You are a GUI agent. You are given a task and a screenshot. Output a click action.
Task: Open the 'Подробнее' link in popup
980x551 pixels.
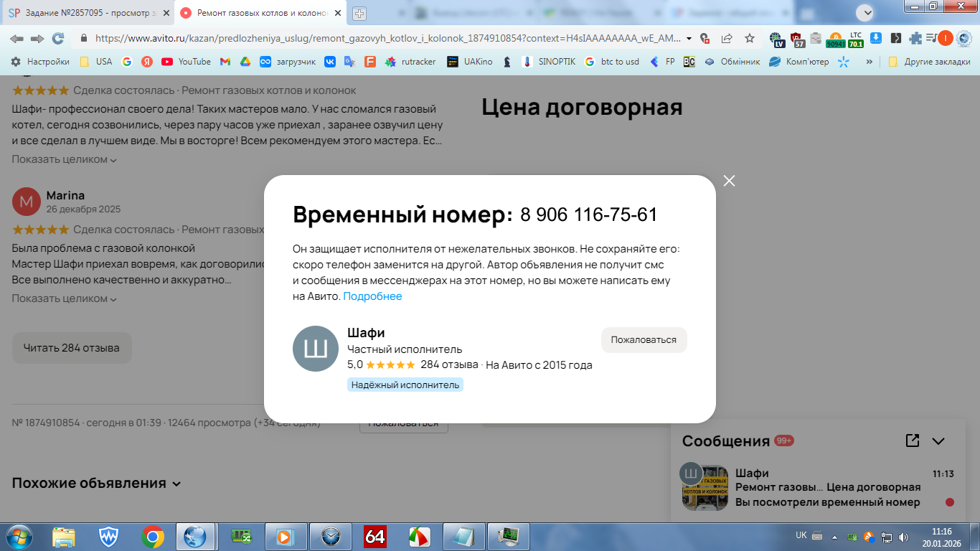click(372, 296)
